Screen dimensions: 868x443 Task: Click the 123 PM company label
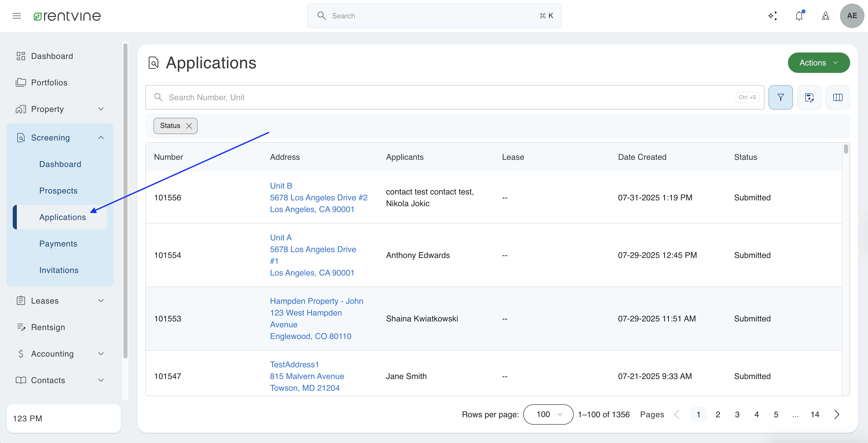[x=28, y=419]
